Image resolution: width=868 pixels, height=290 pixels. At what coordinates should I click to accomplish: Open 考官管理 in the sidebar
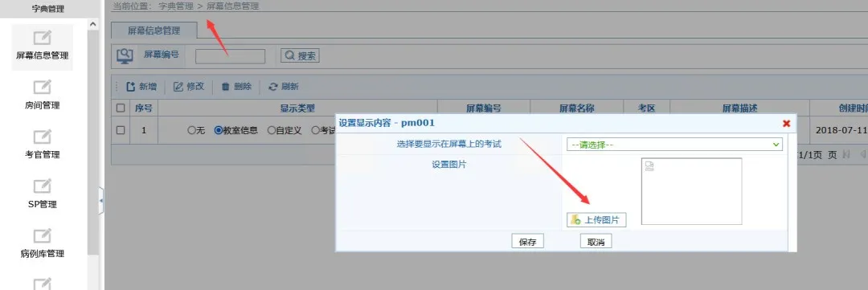click(x=42, y=145)
